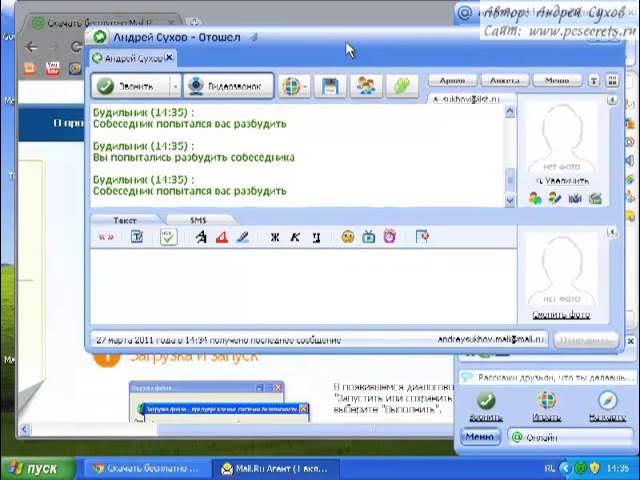Click the floppy disk send file icon
Image resolution: width=640 pixels, height=480 pixels.
(x=330, y=86)
